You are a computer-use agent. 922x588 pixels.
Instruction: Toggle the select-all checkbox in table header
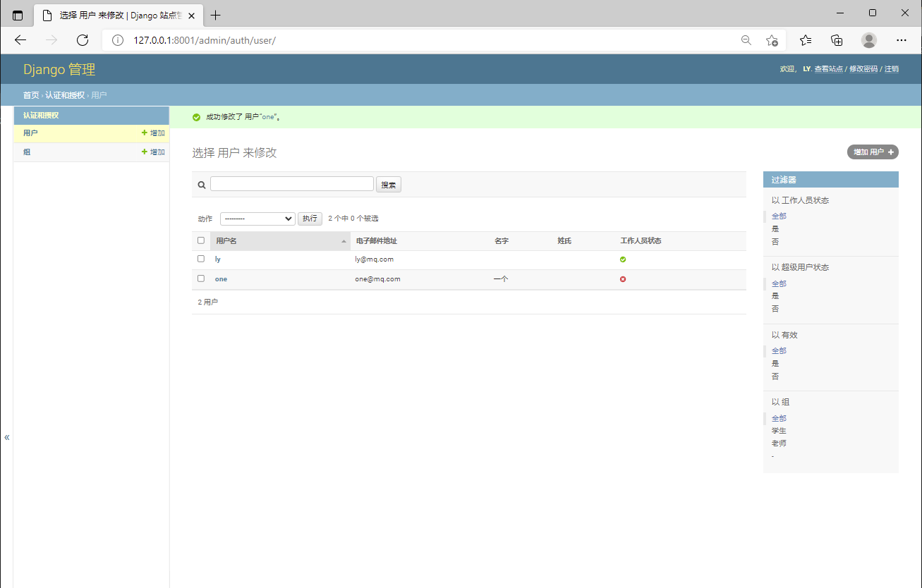coord(201,240)
